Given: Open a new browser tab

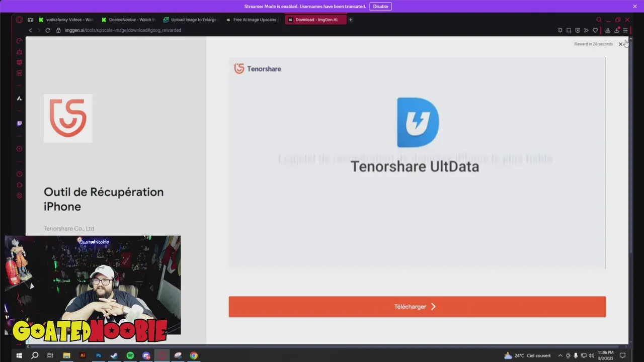Looking at the screenshot, I should [x=351, y=20].
